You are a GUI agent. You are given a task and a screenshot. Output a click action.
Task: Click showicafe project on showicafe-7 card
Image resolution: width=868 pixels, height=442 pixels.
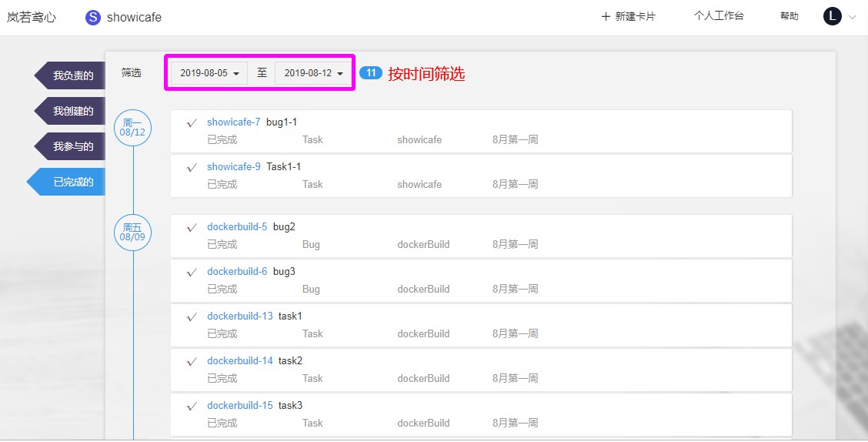point(419,139)
